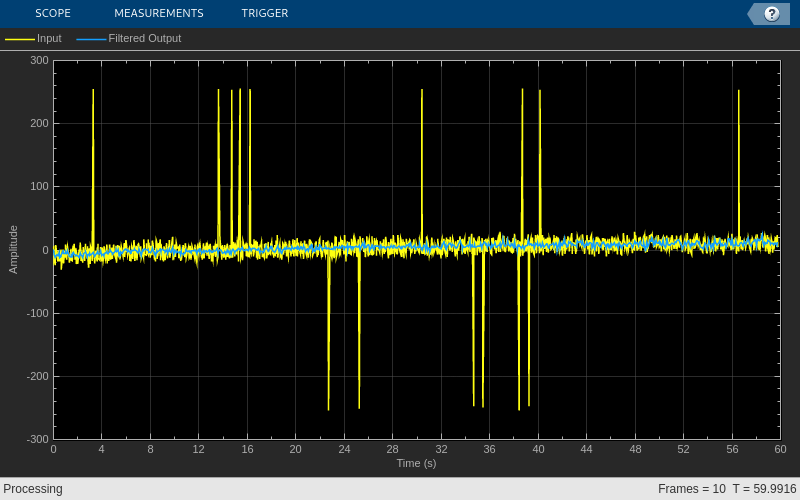Click the 12 x-axis tick label
The width and height of the screenshot is (800, 500).
point(198,449)
